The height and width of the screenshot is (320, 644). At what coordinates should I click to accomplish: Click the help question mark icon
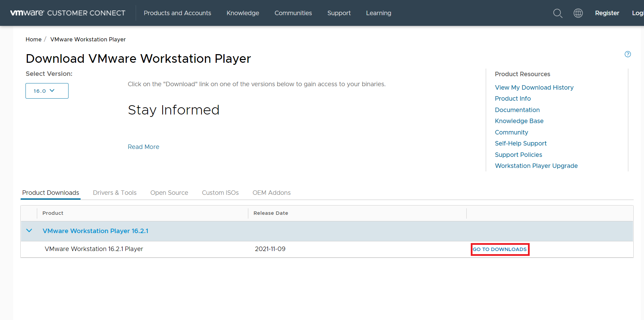pyautogui.click(x=628, y=54)
